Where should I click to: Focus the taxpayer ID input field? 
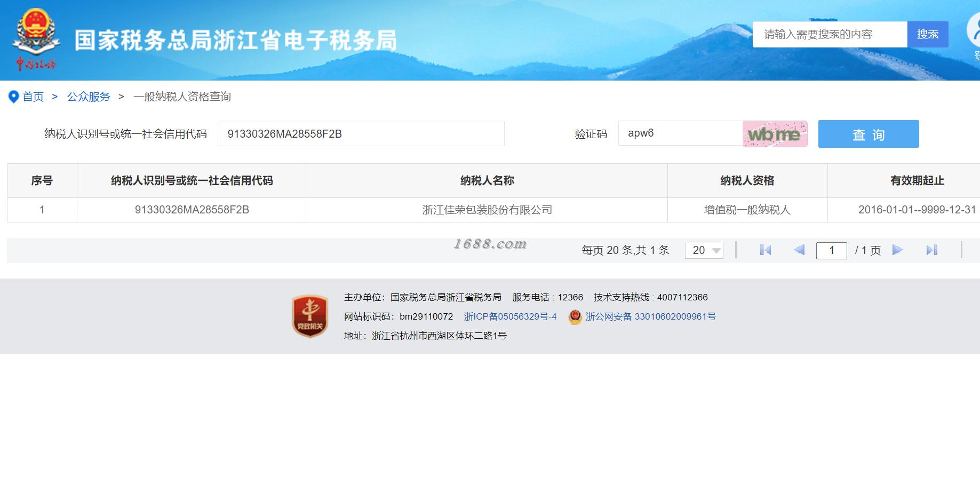point(361,134)
